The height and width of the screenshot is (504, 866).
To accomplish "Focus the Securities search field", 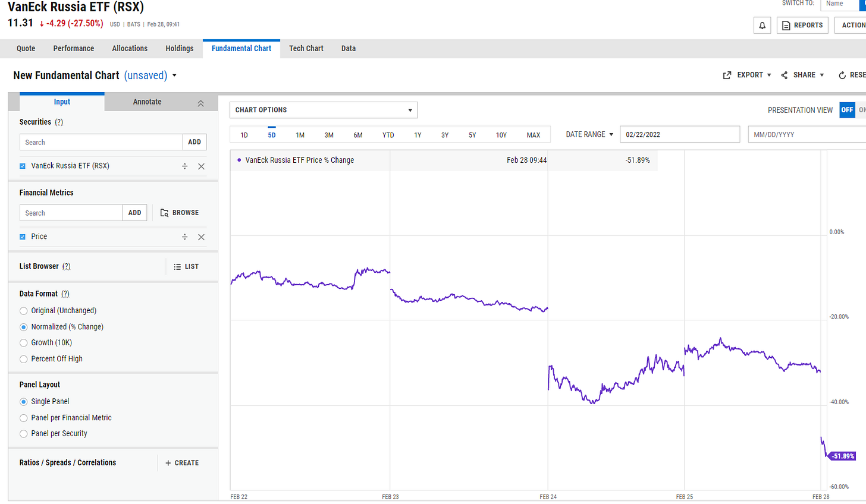I will pyautogui.click(x=101, y=142).
